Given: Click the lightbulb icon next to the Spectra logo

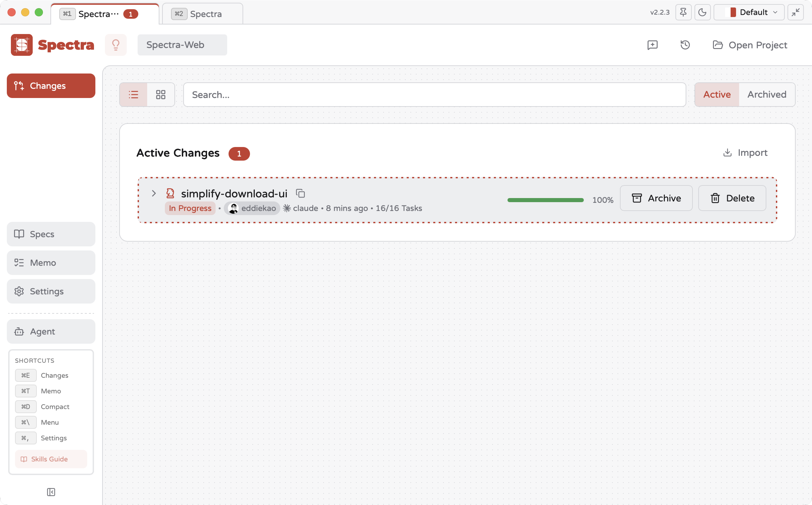Looking at the screenshot, I should (x=116, y=45).
